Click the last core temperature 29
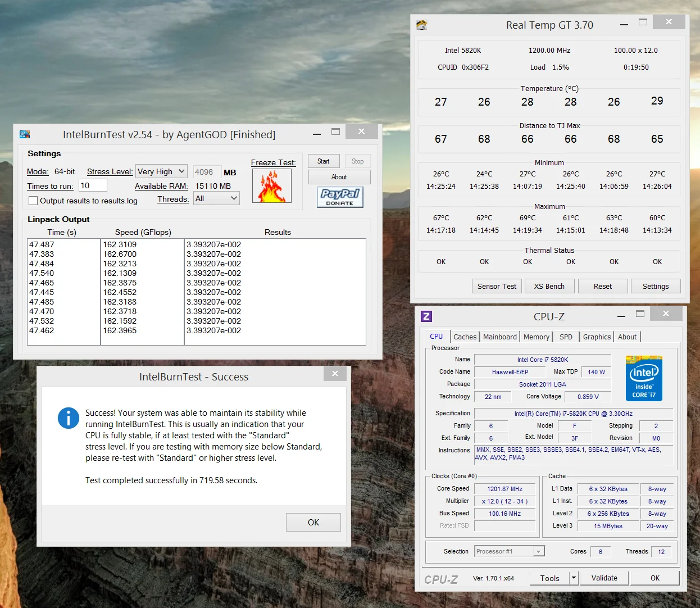 tap(657, 101)
